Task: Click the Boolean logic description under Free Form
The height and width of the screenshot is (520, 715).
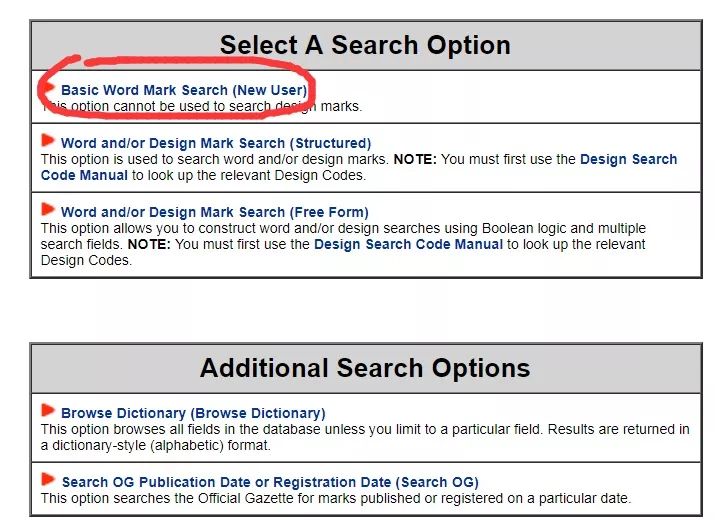Action: click(x=343, y=244)
